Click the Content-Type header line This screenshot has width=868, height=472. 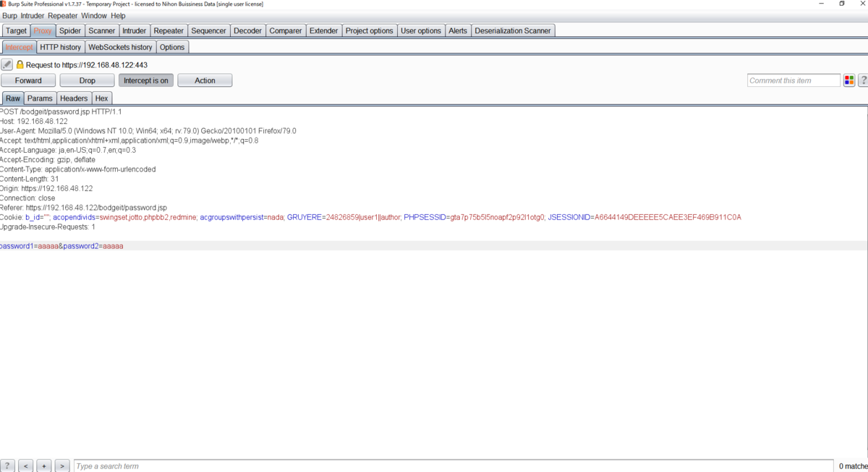coord(77,169)
